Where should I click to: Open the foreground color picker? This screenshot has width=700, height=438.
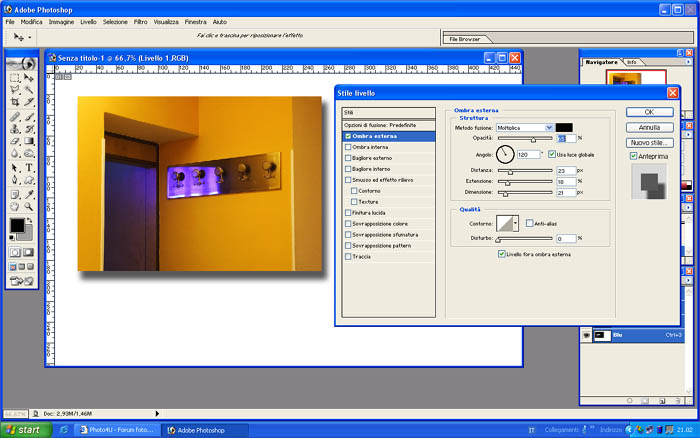(17, 225)
